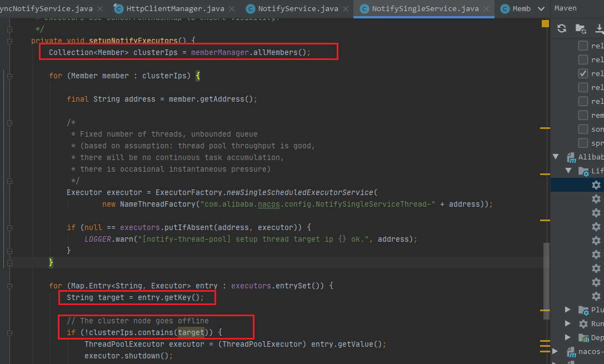604x364 pixels.
Task: Click the Reload All Maven Projects icon
Action: (x=561, y=28)
